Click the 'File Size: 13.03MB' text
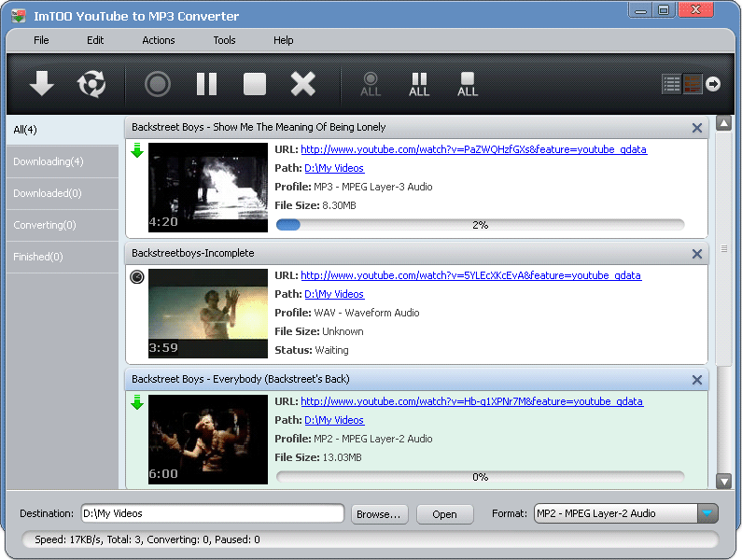Screen dimensions: 742x560 (x=318, y=457)
